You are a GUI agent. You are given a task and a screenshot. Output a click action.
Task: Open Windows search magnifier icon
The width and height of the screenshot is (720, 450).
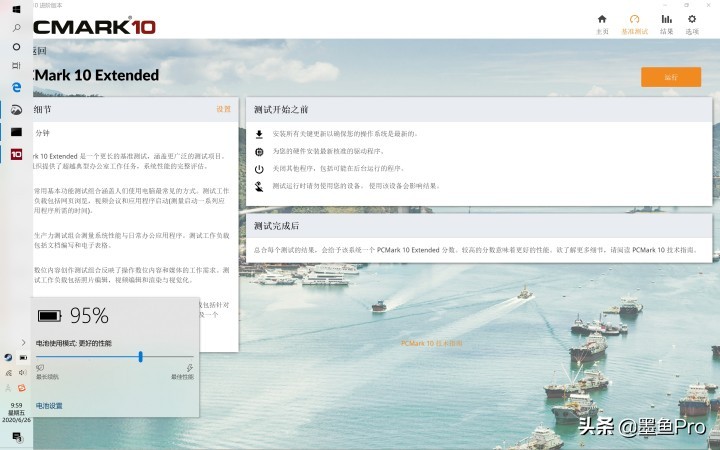point(16,28)
